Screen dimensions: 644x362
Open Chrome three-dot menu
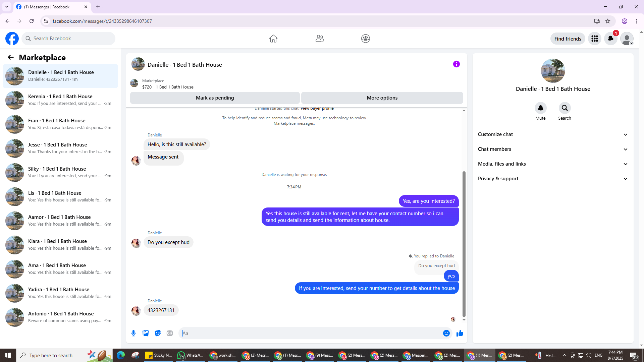(637, 21)
